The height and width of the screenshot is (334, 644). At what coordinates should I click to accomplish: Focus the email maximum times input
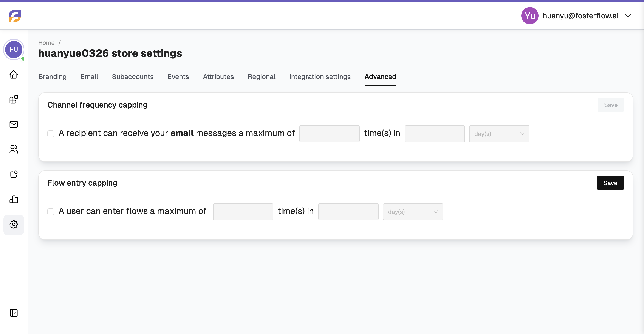[x=329, y=134]
